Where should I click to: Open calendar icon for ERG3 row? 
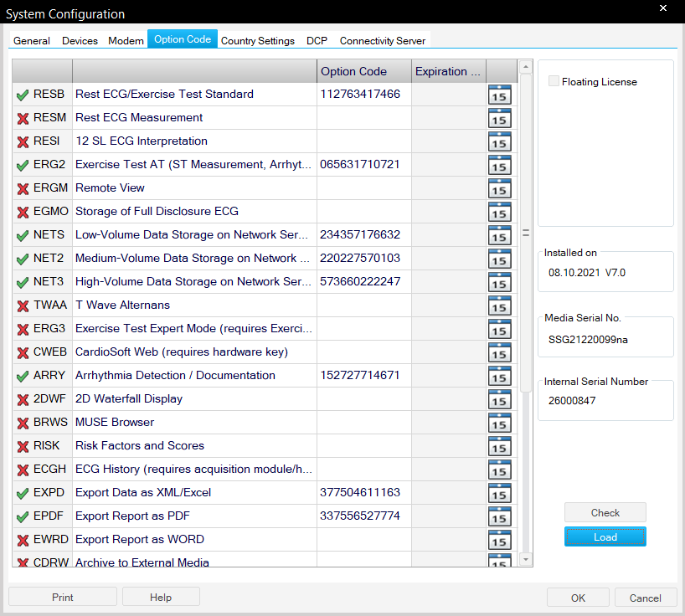tap(499, 329)
